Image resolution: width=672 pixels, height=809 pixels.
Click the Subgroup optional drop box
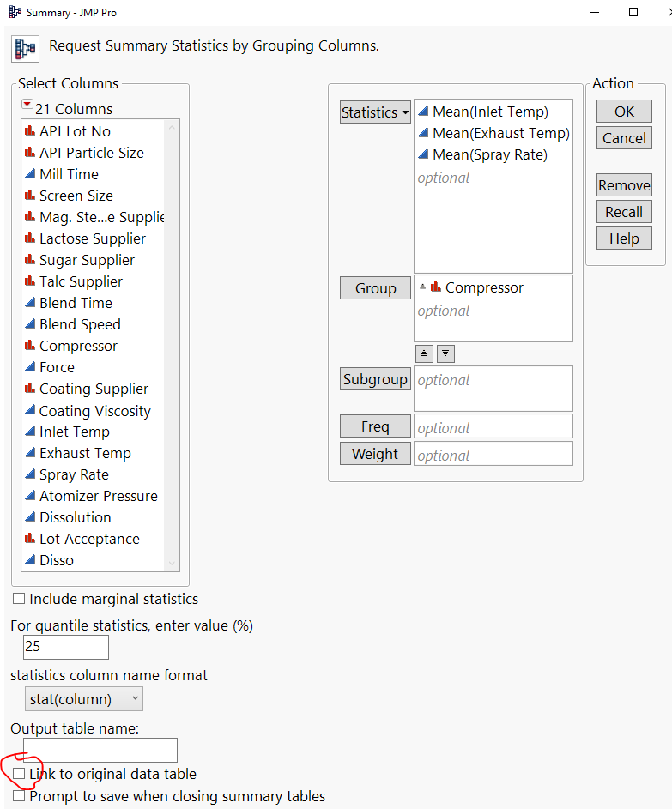(493, 389)
